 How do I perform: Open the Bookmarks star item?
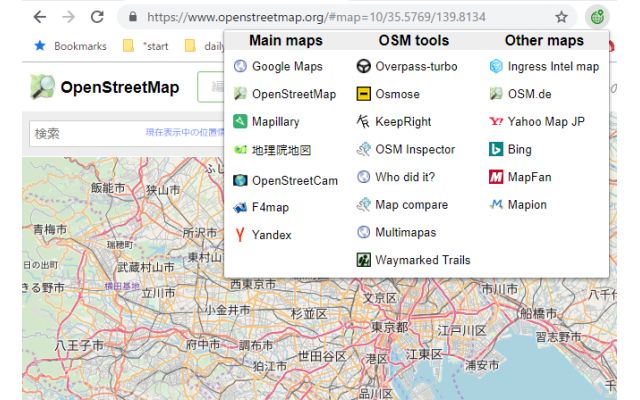pos(71,46)
